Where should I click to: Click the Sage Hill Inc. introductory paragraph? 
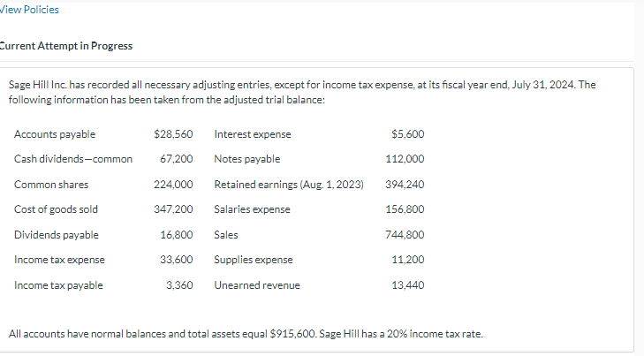(302, 93)
